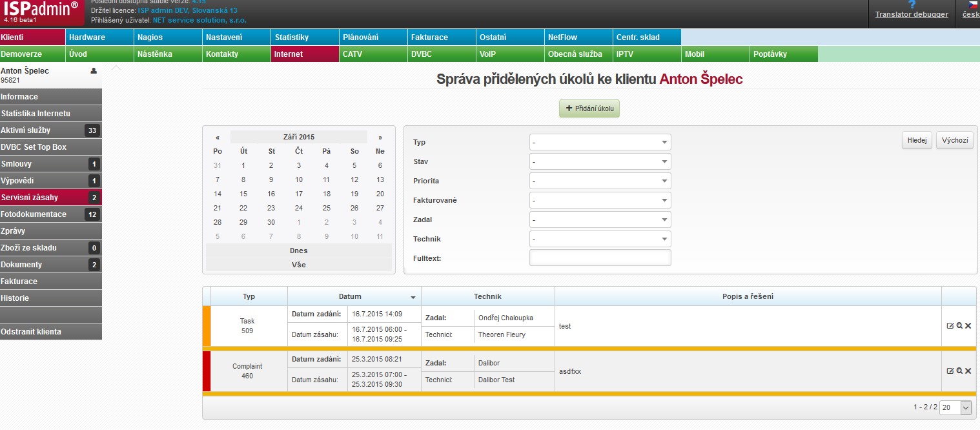Go to next month in calendar
The width and height of the screenshot is (980, 430).
pyautogui.click(x=380, y=138)
